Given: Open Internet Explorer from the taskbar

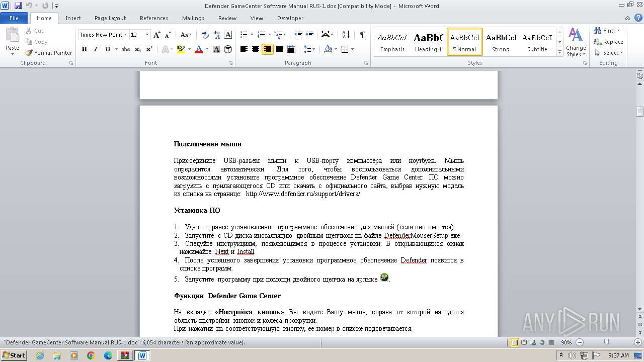Looking at the screenshot, I should (x=40, y=355).
